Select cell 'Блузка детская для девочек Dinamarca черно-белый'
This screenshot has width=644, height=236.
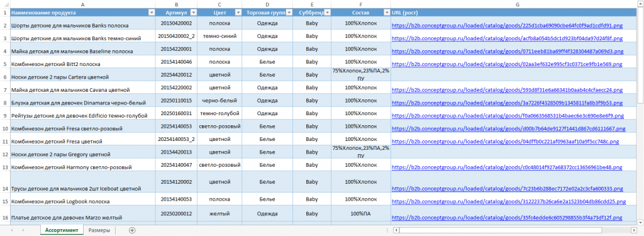click(x=83, y=100)
